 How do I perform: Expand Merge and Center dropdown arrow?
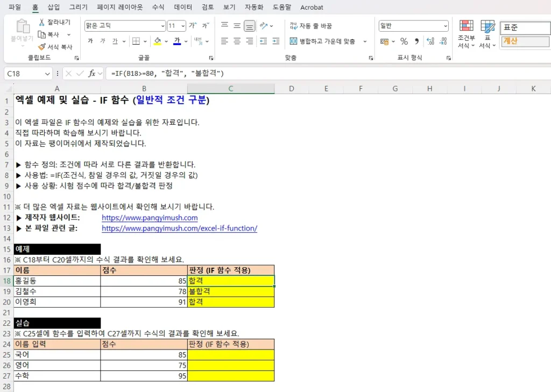[365, 41]
